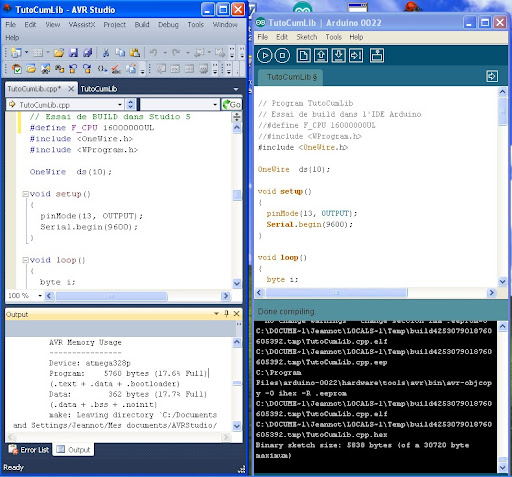Click the Paste clipboard icon
The image size is (512, 477).
point(135,52)
